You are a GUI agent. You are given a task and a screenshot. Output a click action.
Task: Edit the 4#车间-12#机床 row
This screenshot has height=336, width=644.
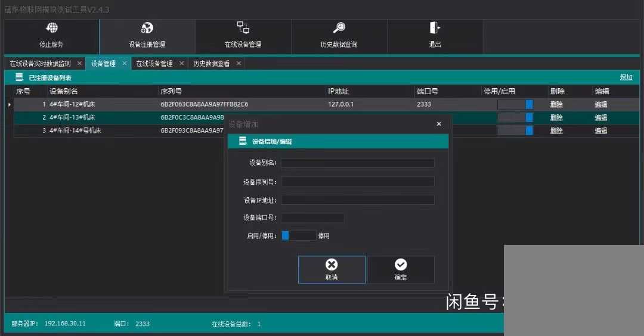(x=601, y=104)
